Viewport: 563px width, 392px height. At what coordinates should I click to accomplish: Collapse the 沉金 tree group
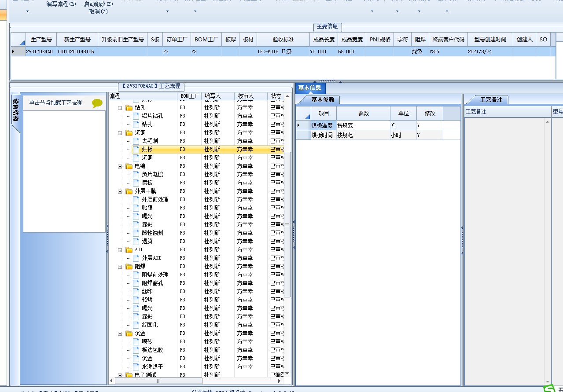(120, 333)
